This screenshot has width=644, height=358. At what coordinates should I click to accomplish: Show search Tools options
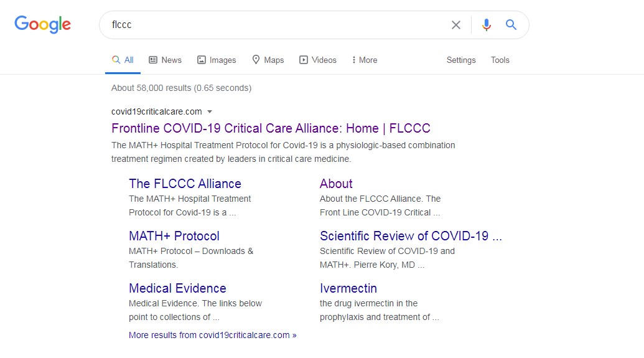500,60
